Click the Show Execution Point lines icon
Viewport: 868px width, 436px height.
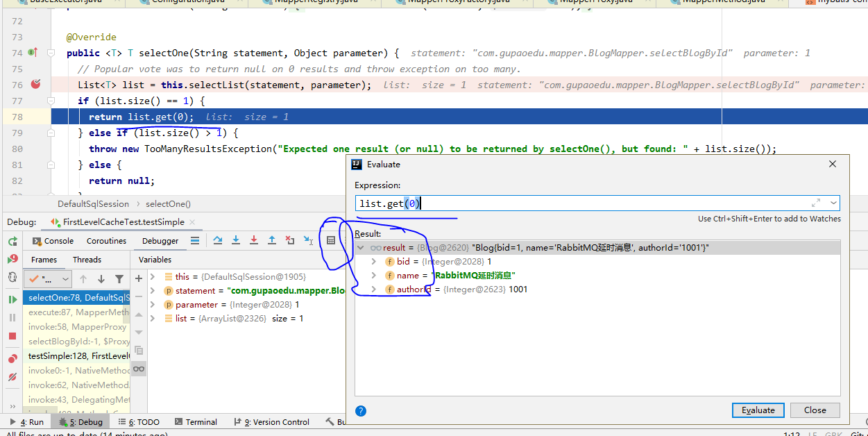[195, 240]
